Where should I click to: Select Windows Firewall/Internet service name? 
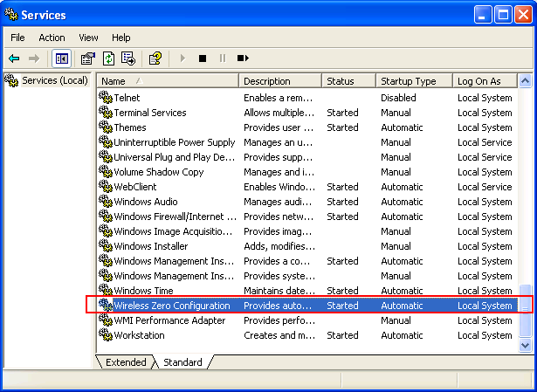(x=175, y=217)
